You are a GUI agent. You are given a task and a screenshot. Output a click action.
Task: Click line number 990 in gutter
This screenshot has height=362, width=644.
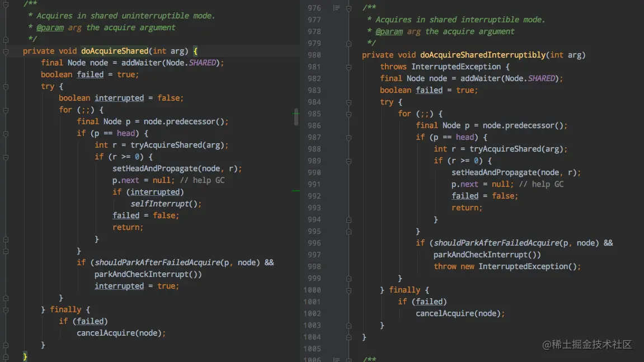314,172
